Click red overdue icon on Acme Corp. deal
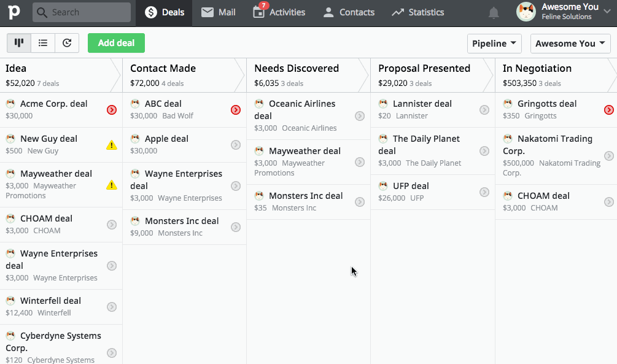The height and width of the screenshot is (364, 617). pyautogui.click(x=112, y=110)
